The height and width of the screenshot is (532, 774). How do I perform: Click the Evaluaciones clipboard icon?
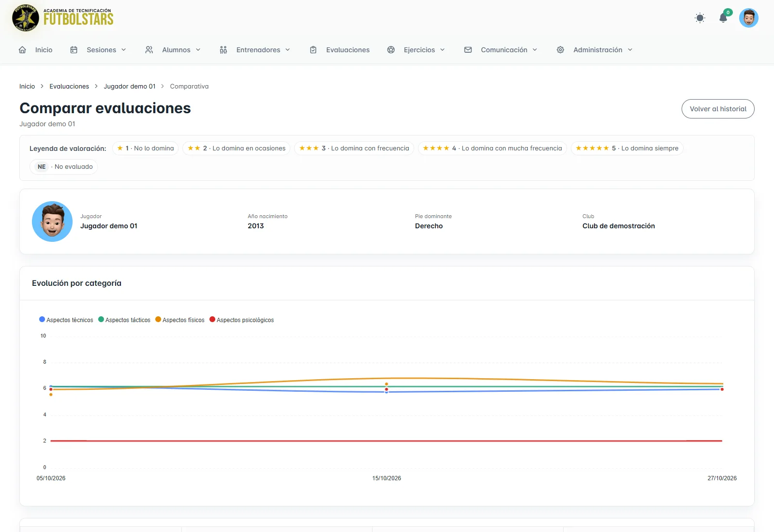tap(313, 50)
